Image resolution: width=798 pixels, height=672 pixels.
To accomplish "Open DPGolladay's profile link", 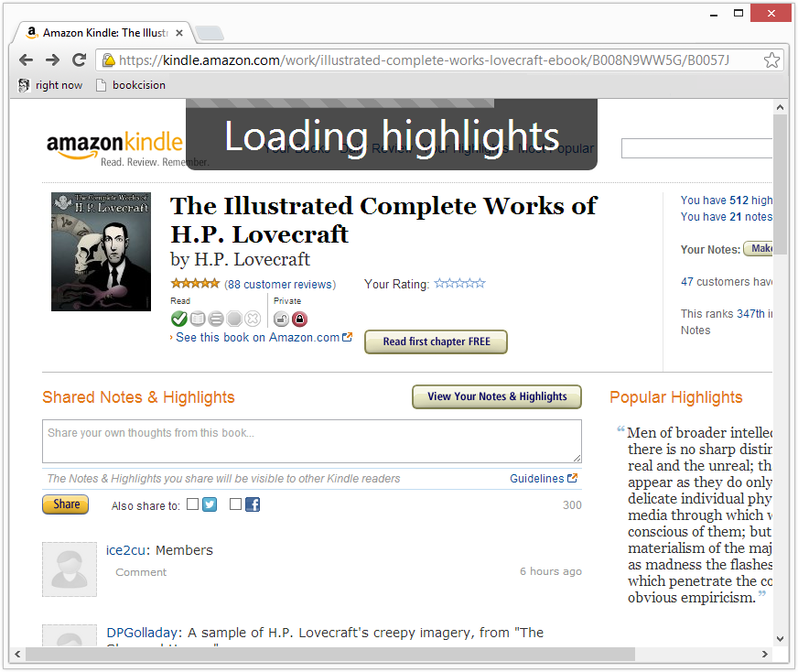I will tap(142, 633).
